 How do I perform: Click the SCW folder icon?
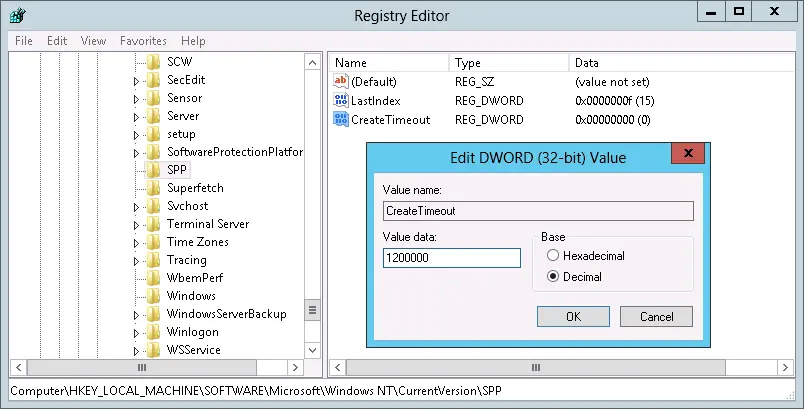[153, 62]
